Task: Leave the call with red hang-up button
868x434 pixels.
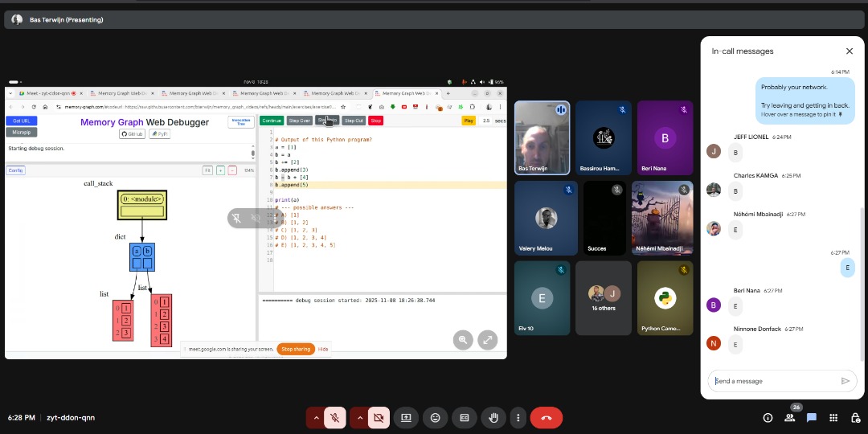Action: pyautogui.click(x=547, y=418)
